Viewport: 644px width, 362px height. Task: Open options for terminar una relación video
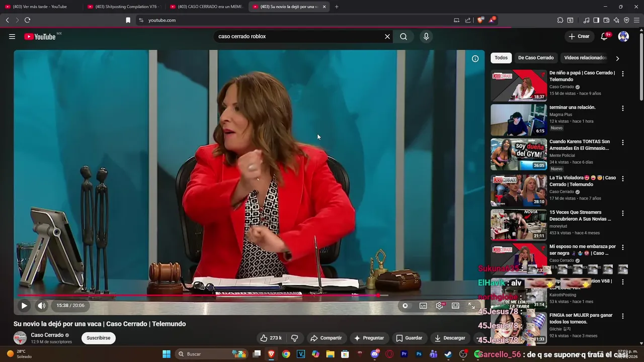pyautogui.click(x=623, y=109)
